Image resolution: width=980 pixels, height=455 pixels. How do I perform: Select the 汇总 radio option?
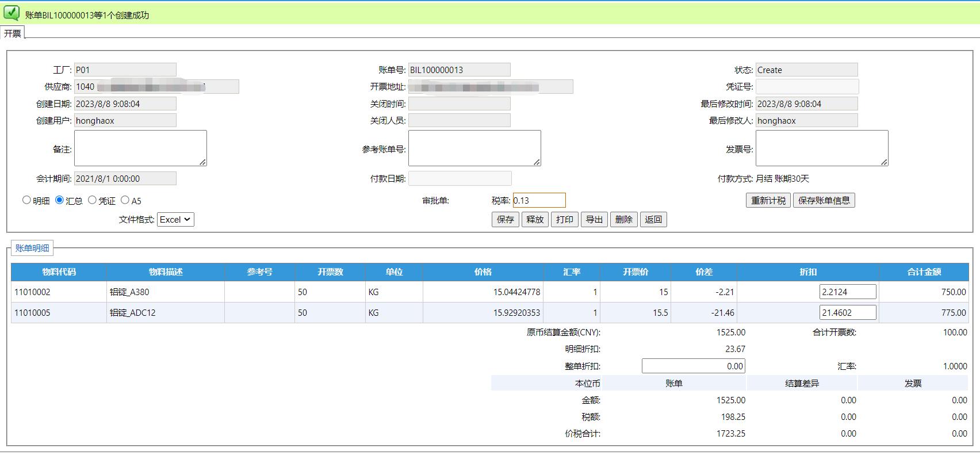point(59,200)
